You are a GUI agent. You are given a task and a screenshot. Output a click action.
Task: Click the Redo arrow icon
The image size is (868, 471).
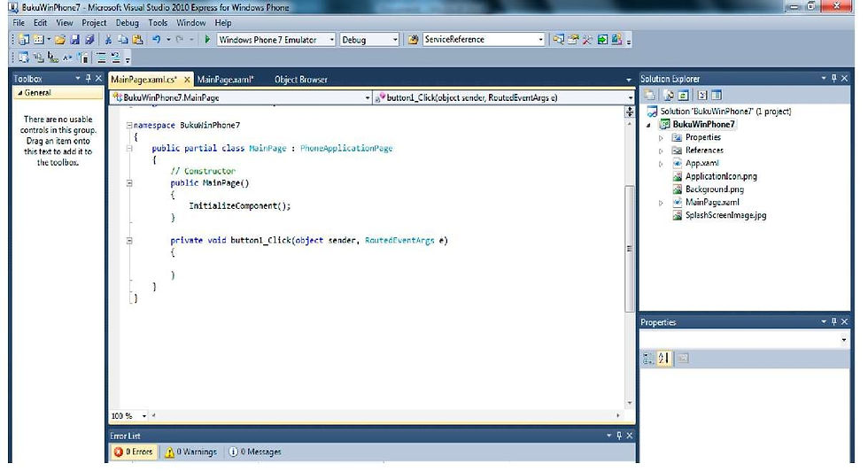[x=179, y=40]
